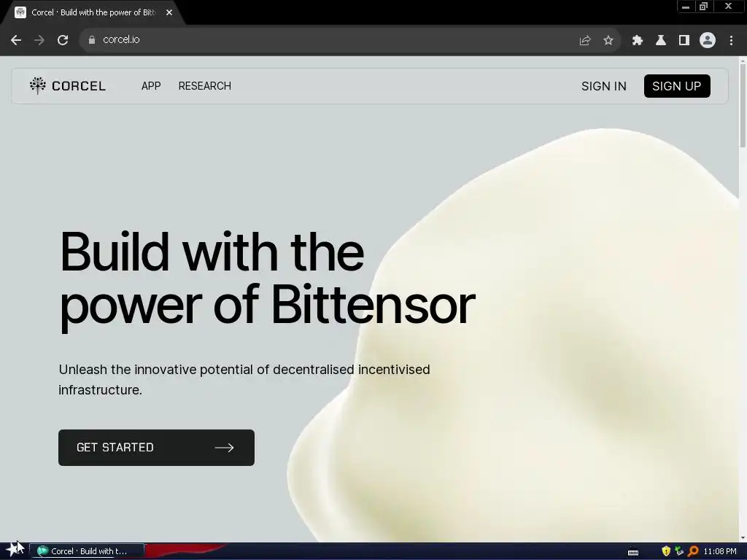Restore down the browser window
The image size is (747, 560).
pos(703,7)
